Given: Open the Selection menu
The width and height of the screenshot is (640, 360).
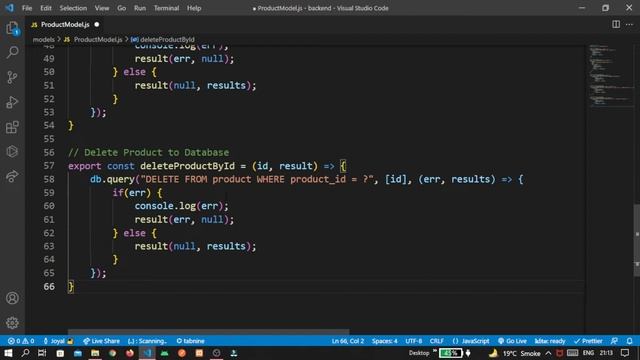Looking at the screenshot, I should click(73, 8).
